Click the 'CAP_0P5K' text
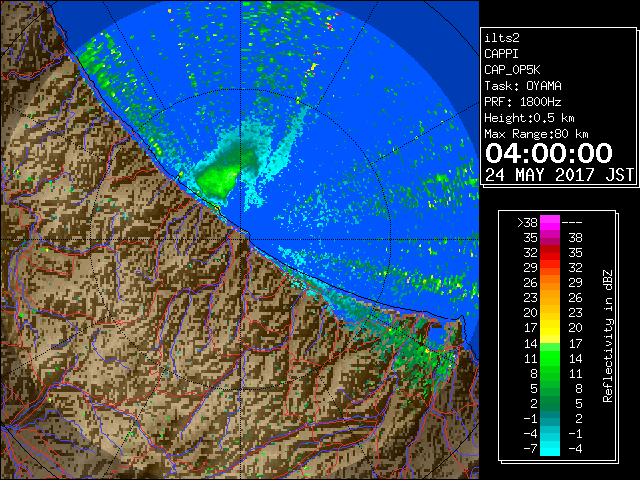 coord(512,70)
